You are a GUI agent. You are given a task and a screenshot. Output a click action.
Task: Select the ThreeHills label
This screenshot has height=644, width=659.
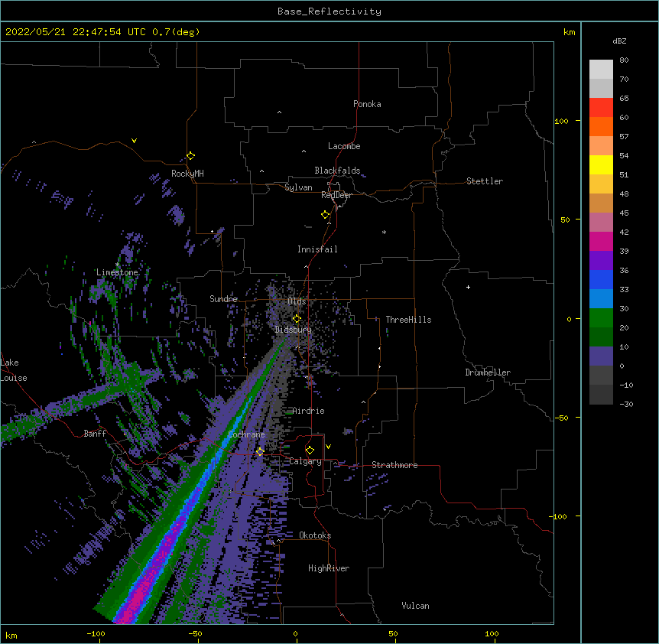[408, 320]
